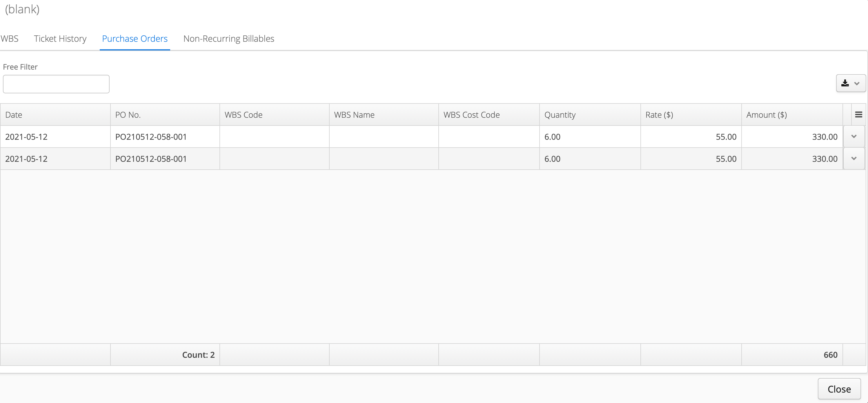
Task: Close the dialog with Close button
Action: pos(839,389)
